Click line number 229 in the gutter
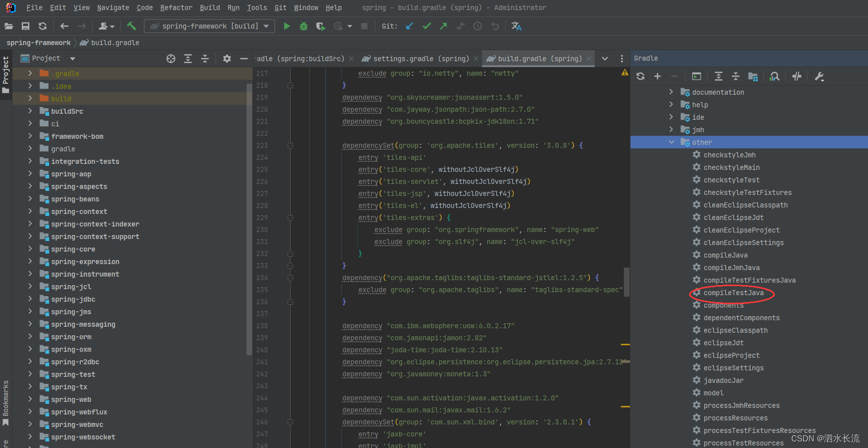 [262, 217]
